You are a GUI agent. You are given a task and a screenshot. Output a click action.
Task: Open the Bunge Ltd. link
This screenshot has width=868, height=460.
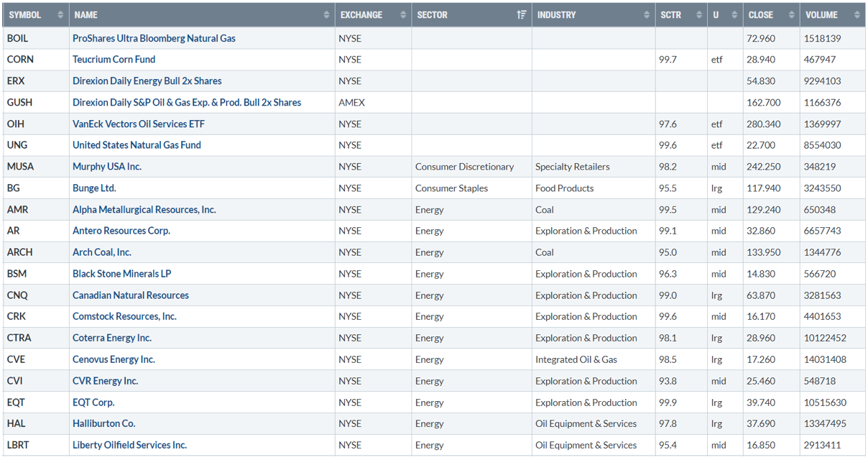click(94, 188)
